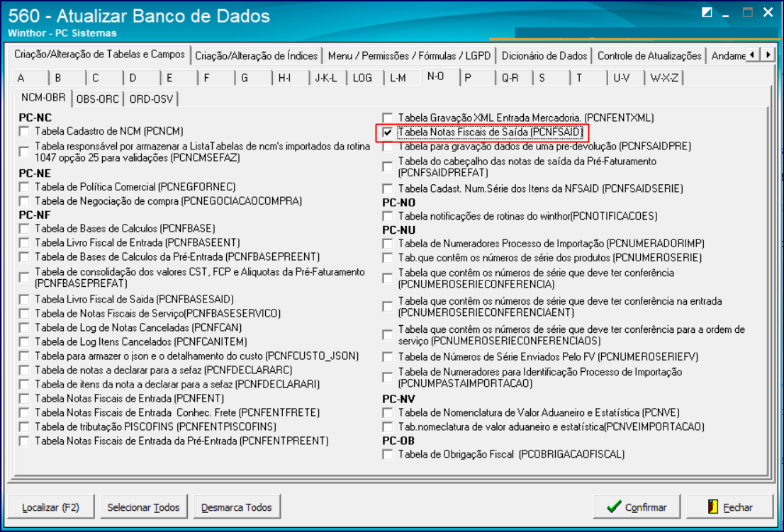The image size is (784, 532).
Task: Check Tabela de Obrigação Fiscal (PCOBRIGACAOFISCAL)
Action: 388,455
